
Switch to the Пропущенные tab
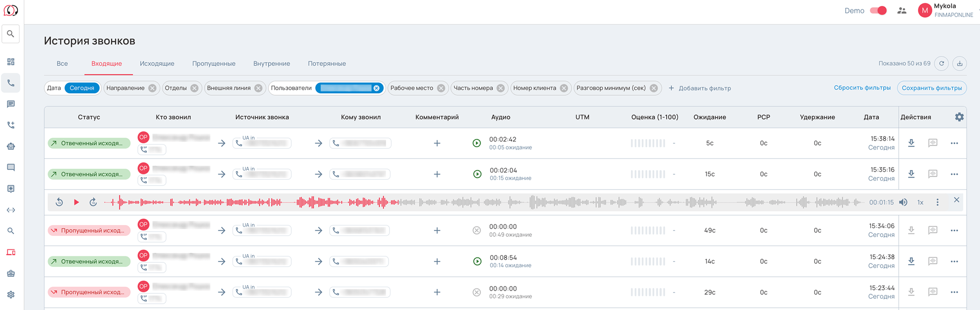coord(214,64)
